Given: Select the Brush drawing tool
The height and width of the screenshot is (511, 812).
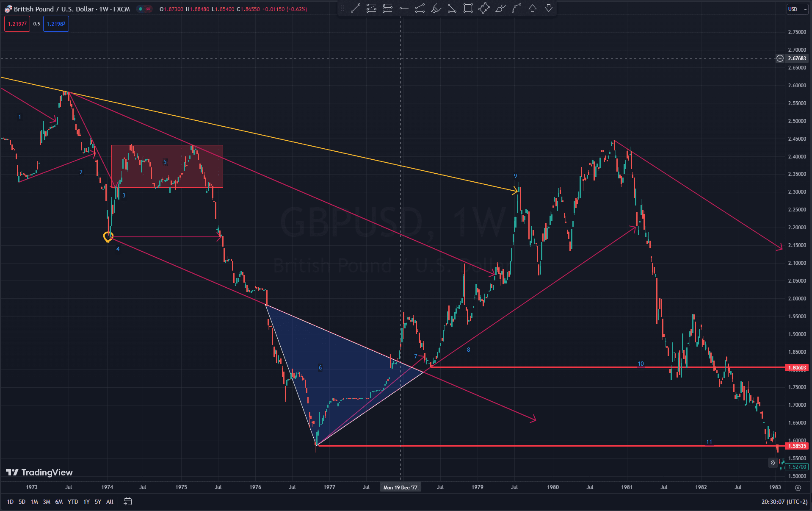Looking at the screenshot, I should point(500,8).
